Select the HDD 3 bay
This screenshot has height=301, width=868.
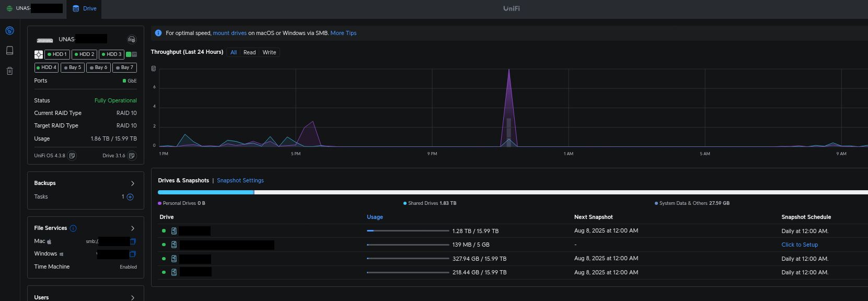tap(111, 54)
